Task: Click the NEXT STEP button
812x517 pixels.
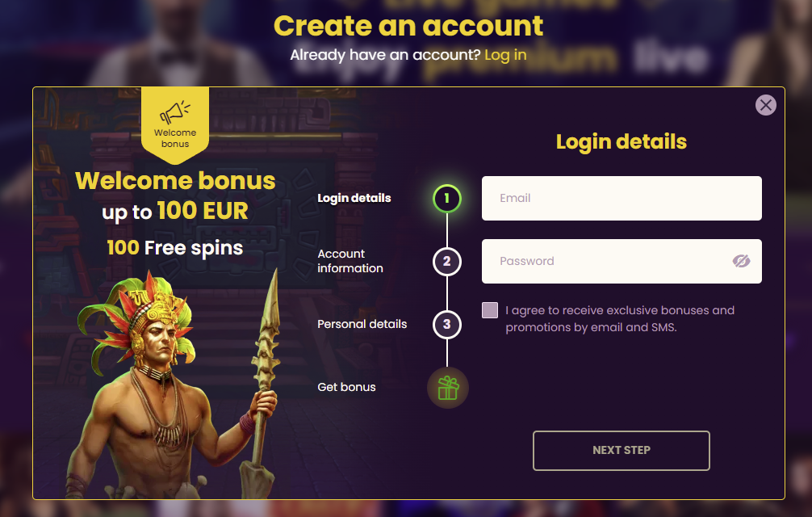Action: tap(622, 451)
